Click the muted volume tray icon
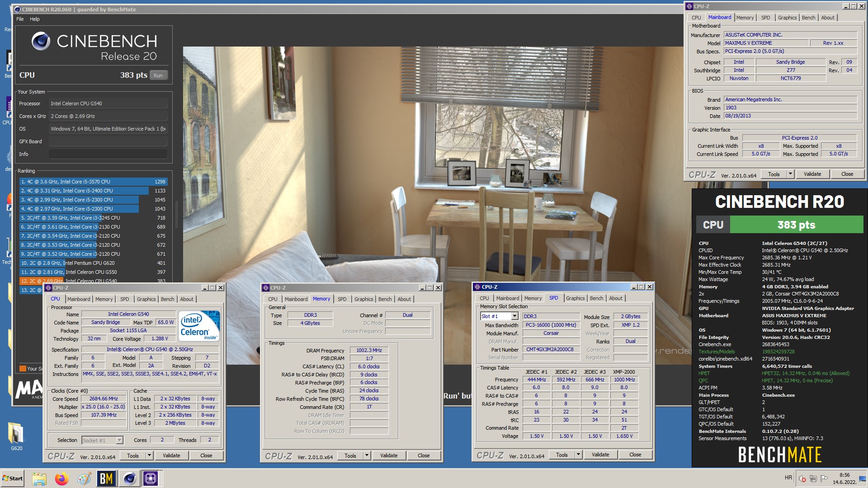Image resolution: width=868 pixels, height=488 pixels. (x=802, y=479)
